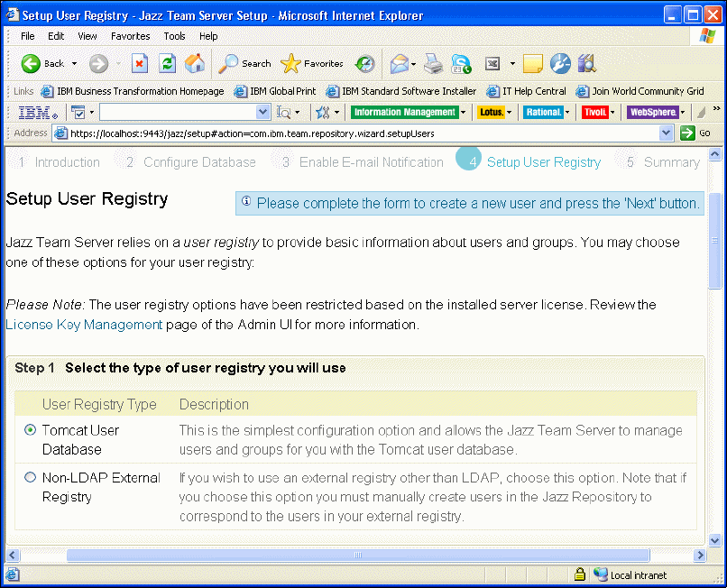Click the vertical scrollbar thumb

[714, 241]
